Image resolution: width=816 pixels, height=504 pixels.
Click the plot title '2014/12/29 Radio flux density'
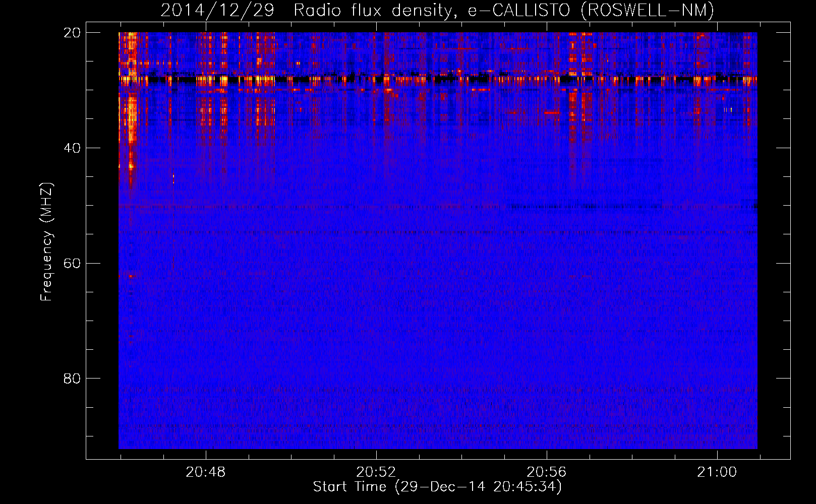click(x=437, y=10)
